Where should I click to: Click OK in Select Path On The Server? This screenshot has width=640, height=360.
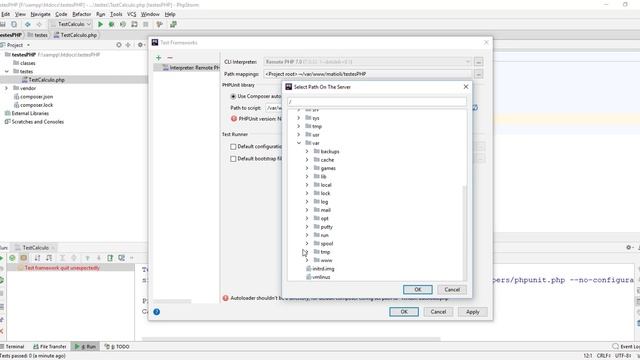pos(418,289)
